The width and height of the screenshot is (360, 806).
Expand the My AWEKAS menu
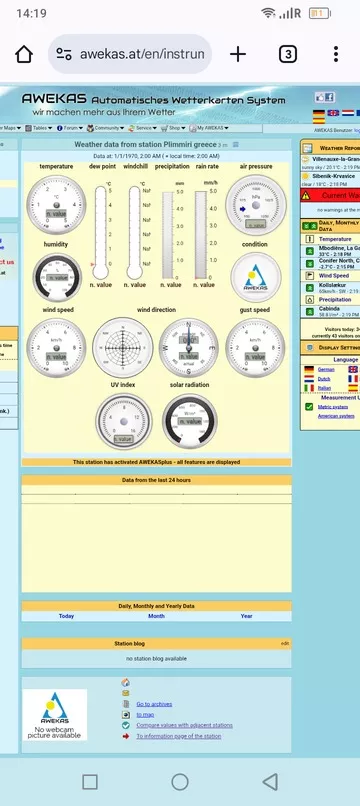point(209,128)
